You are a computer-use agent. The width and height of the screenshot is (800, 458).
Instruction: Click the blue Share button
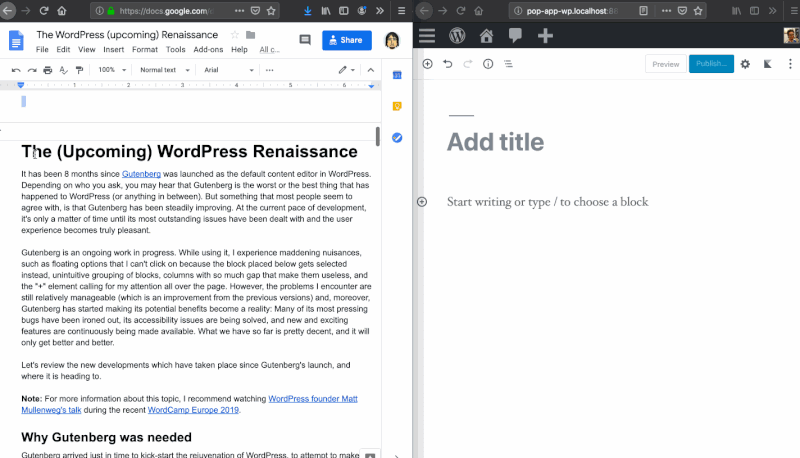point(346,41)
